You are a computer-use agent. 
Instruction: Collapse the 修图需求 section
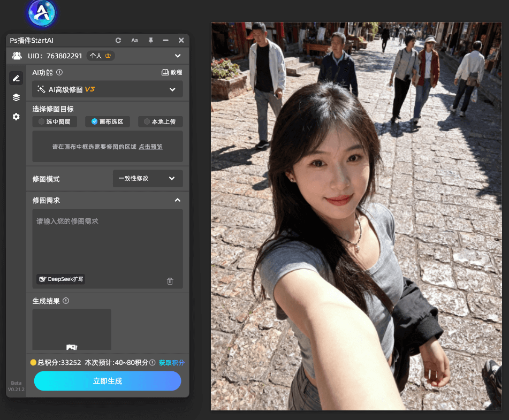tap(178, 200)
